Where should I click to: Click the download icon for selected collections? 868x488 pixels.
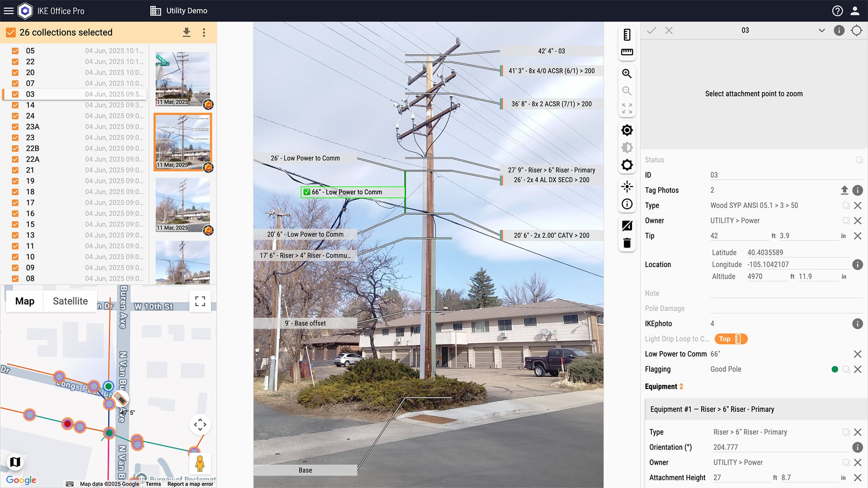(186, 33)
